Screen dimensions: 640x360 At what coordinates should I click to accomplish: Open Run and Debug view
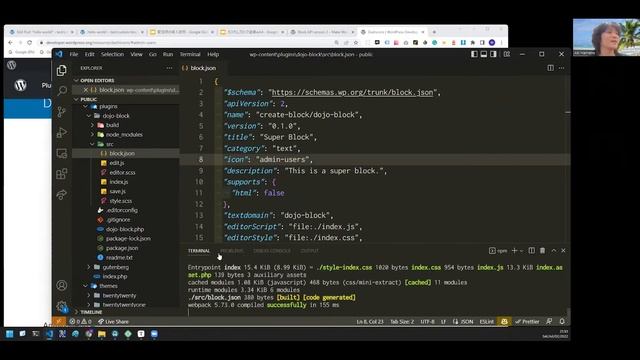coord(62,132)
